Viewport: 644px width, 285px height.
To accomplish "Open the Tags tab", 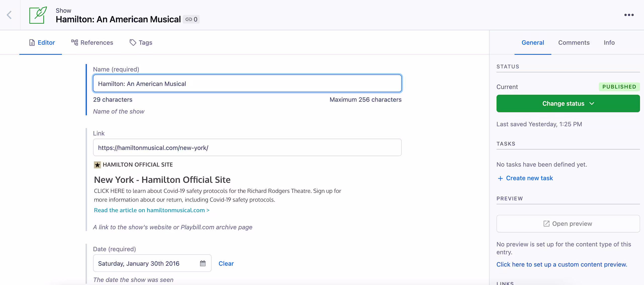I will point(141,42).
